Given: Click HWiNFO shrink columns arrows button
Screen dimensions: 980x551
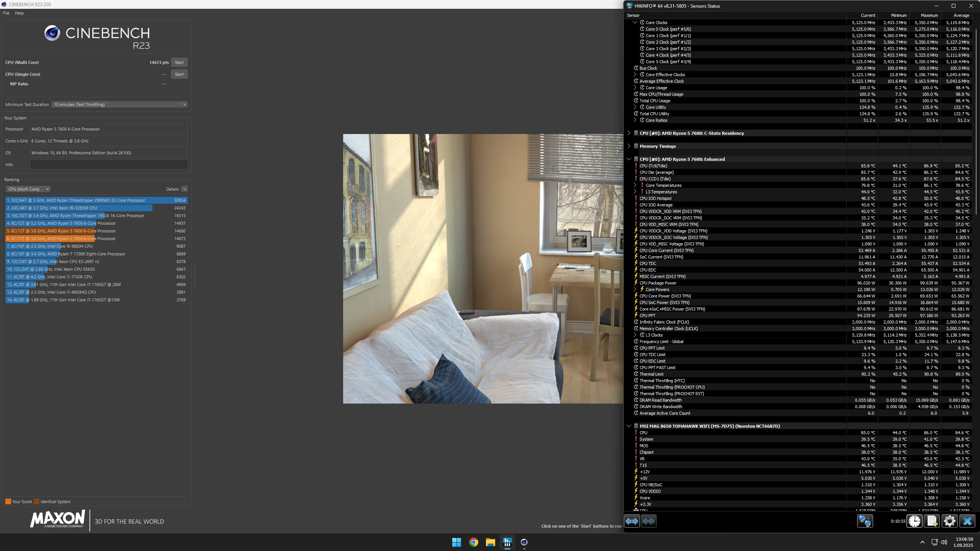Looking at the screenshot, I should click(648, 521).
